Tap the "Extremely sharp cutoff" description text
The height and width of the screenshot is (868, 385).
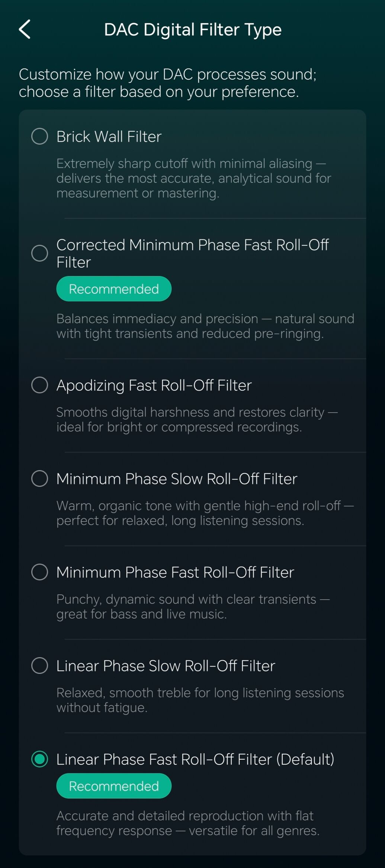coord(193,178)
